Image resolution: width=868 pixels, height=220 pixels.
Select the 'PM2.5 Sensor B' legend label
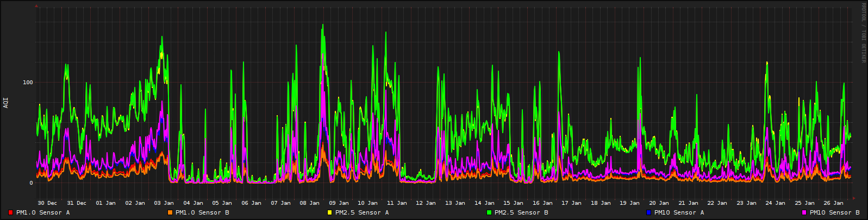(x=521, y=212)
